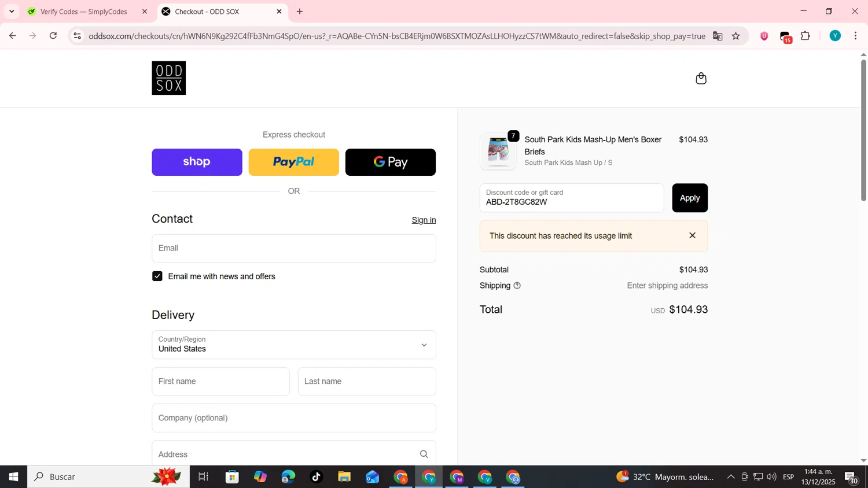Open Copilot from taskbar
Image resolution: width=868 pixels, height=488 pixels.
click(x=260, y=477)
